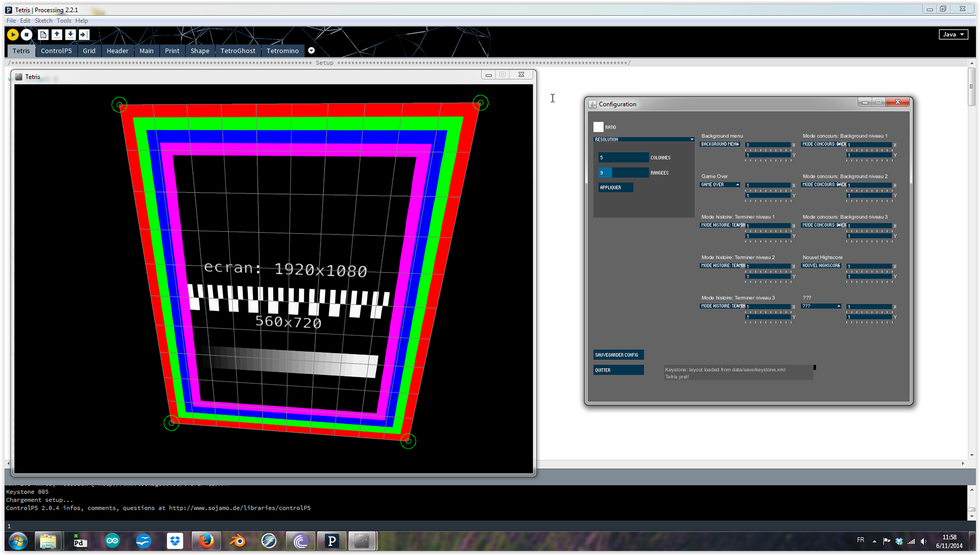Click the Firefox icon in taskbar
Screen dimensions: 980x555
[206, 541]
